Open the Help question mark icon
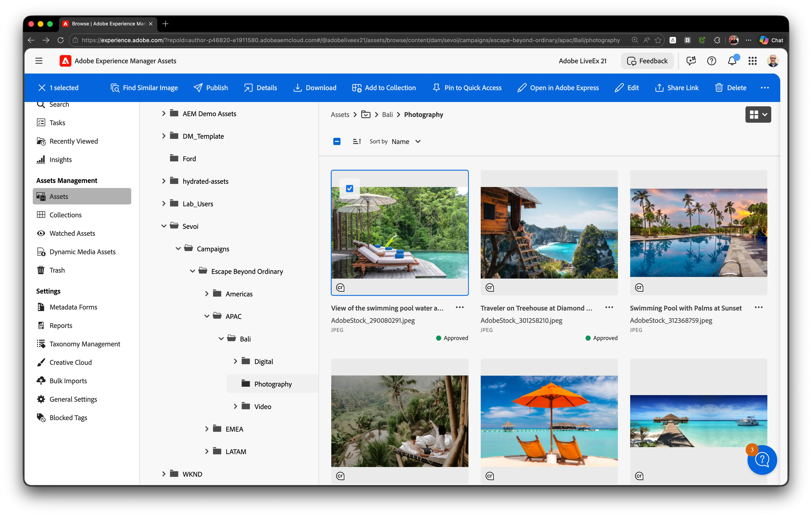 (711, 61)
